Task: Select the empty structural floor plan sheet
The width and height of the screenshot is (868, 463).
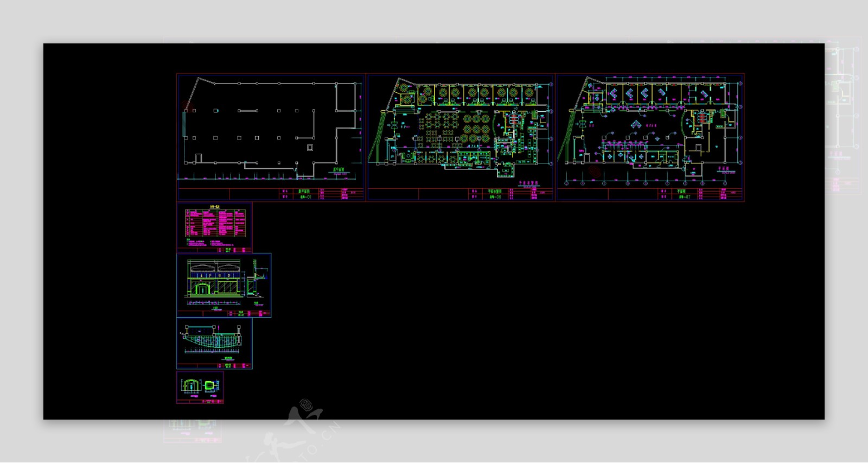Action: [x=271, y=137]
